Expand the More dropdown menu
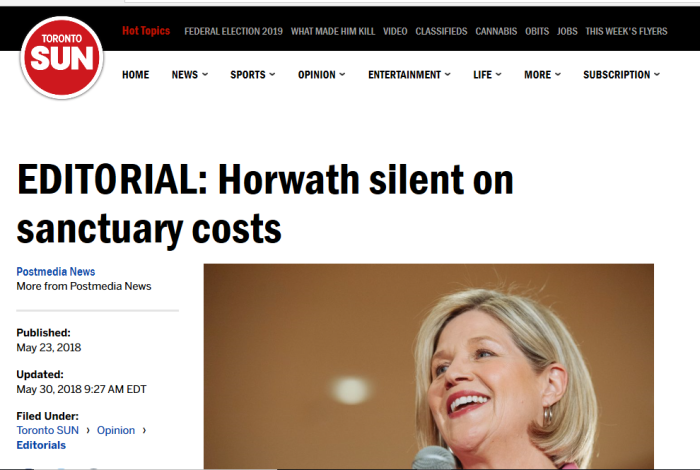Screen dimensions: 700x470 click(542, 75)
